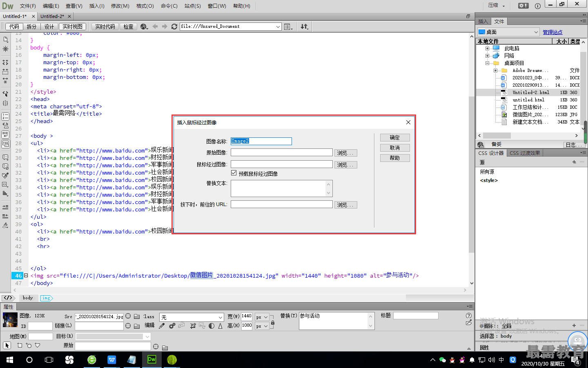Collapse the Desktop Items tree node
Viewport: 588px width, 368px height.
(487, 63)
